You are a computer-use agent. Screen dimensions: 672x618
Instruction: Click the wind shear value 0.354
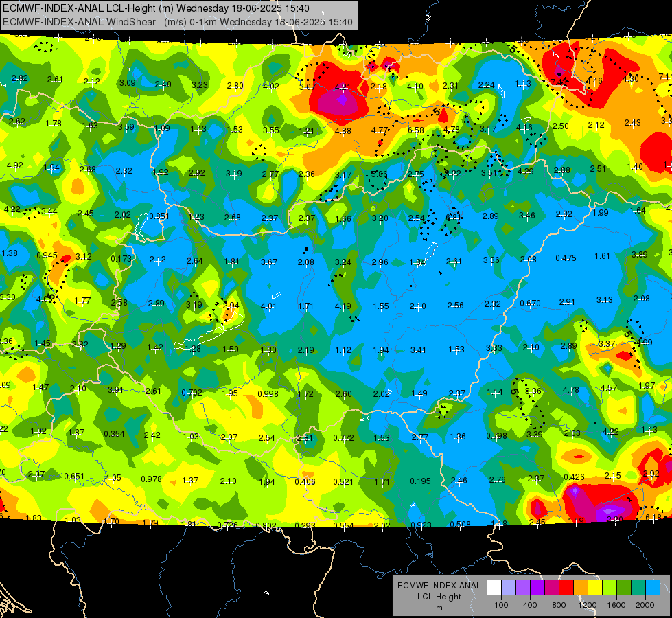pos(115,434)
